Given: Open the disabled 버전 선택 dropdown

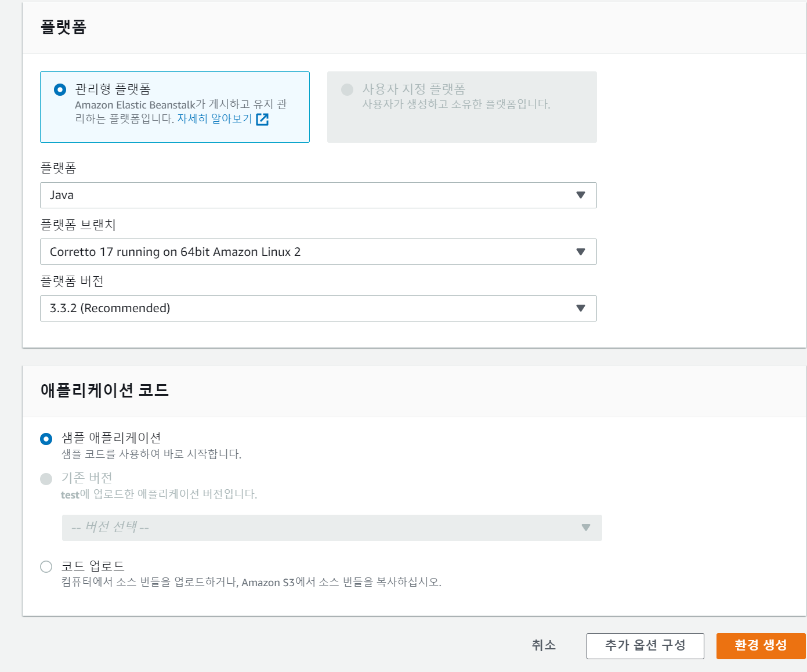Looking at the screenshot, I should tap(332, 528).
